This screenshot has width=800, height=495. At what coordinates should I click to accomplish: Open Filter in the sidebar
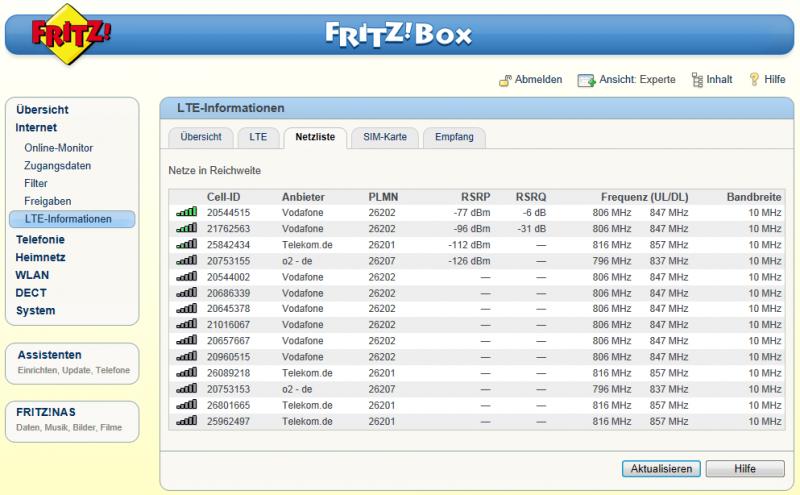pyautogui.click(x=36, y=183)
